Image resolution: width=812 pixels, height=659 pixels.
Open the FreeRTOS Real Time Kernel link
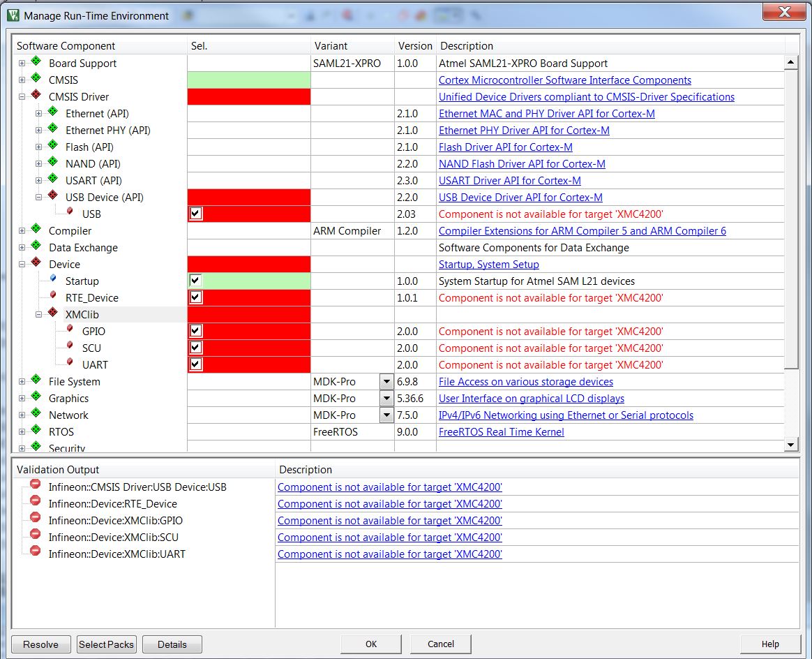pyautogui.click(x=501, y=432)
